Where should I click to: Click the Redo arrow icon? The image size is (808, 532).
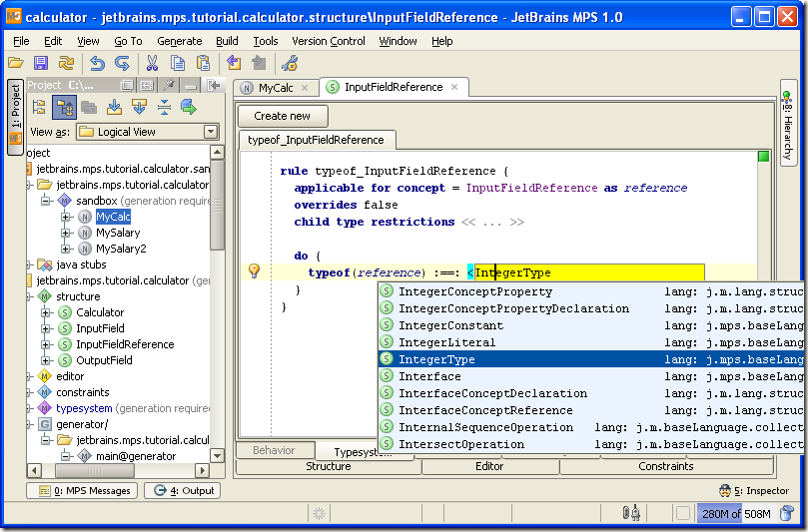[122, 63]
